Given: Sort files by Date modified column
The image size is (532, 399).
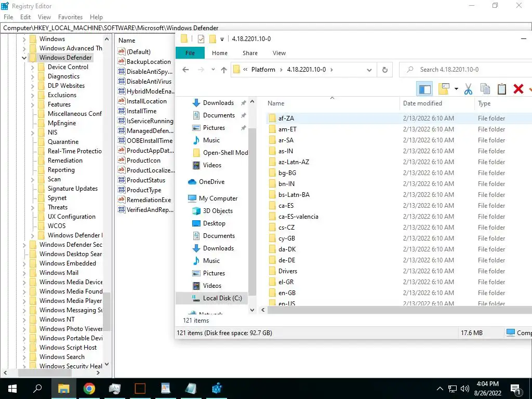Looking at the screenshot, I should tap(436, 103).
